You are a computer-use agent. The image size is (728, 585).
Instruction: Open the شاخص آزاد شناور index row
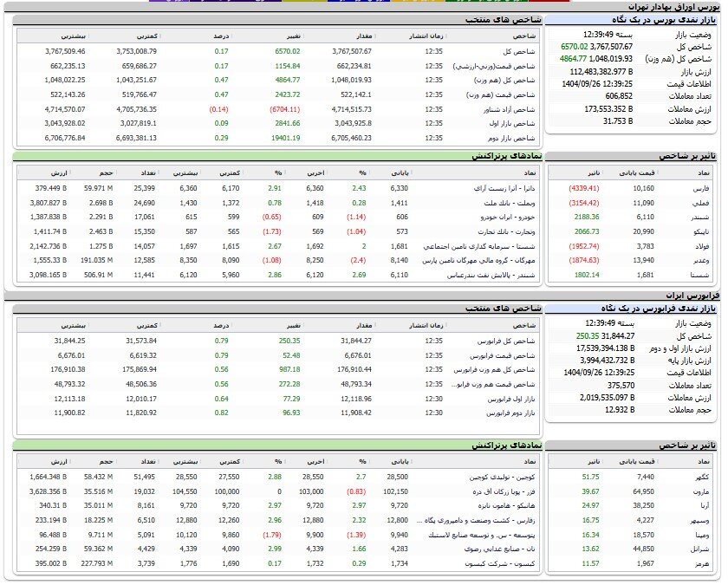click(x=513, y=108)
